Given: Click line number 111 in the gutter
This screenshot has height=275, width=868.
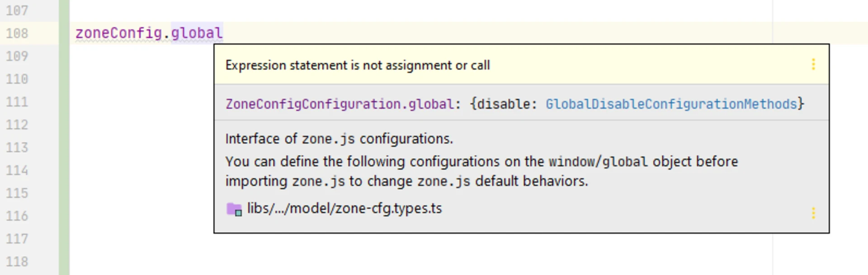Looking at the screenshot, I should 17,102.
